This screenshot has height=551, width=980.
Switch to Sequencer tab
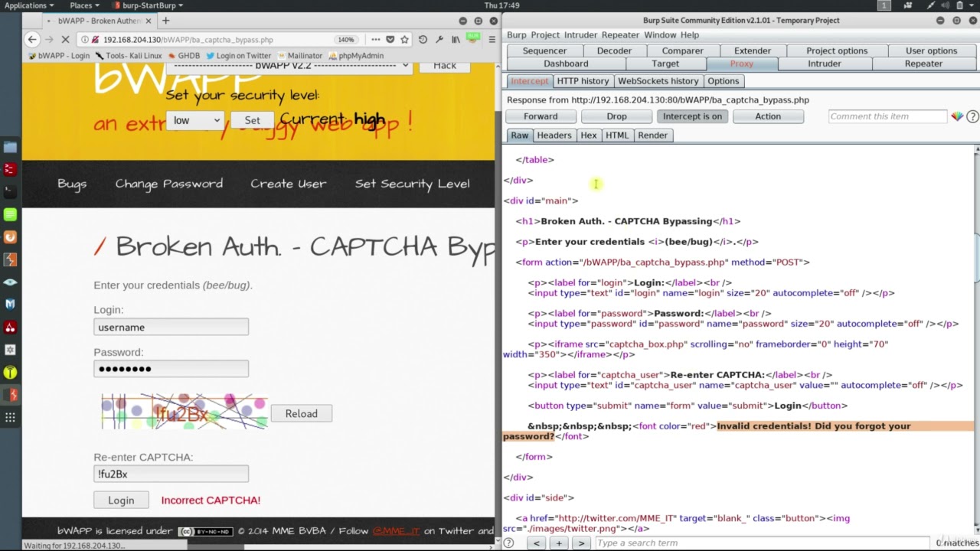pyautogui.click(x=544, y=51)
